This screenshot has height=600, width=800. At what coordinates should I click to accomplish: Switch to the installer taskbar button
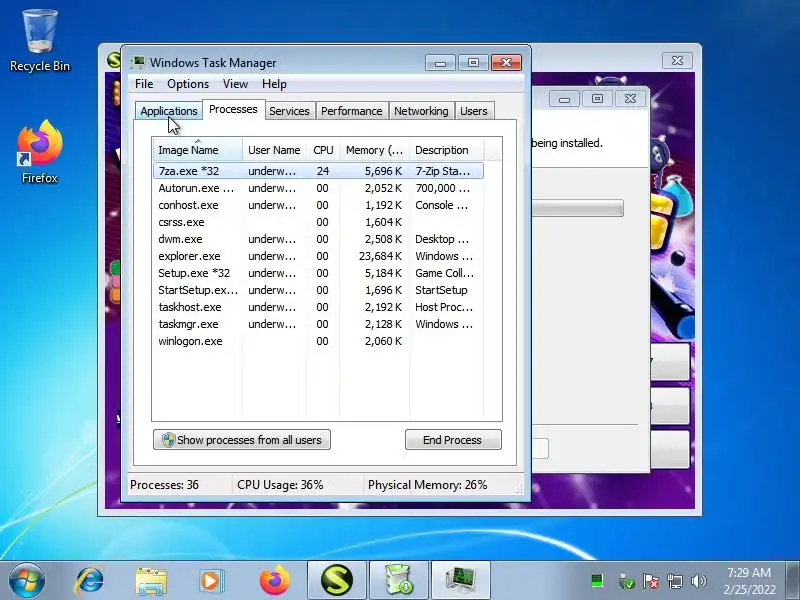[398, 581]
